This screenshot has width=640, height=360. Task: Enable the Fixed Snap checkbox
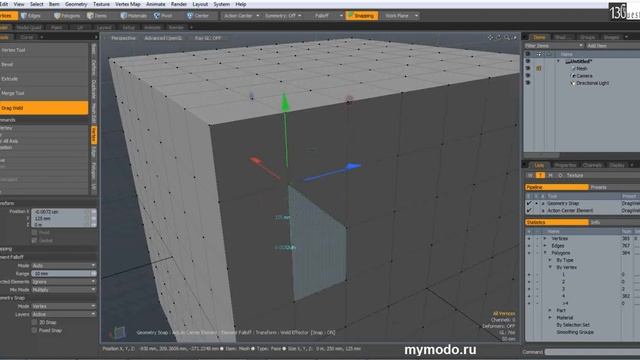34,330
